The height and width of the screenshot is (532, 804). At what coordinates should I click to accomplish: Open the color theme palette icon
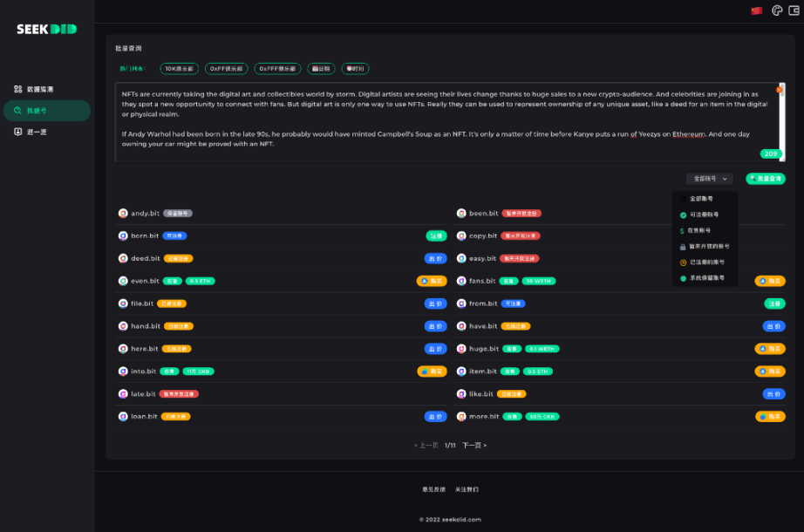(778, 11)
